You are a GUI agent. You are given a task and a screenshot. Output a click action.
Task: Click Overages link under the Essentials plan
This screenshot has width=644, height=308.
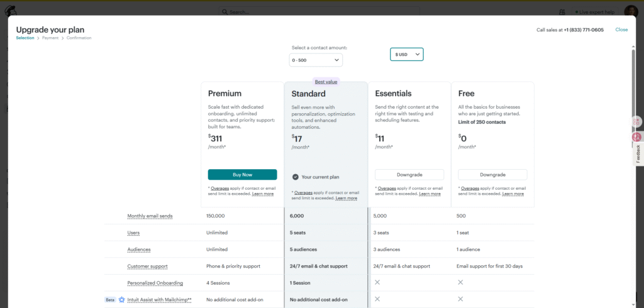pyautogui.click(x=387, y=189)
